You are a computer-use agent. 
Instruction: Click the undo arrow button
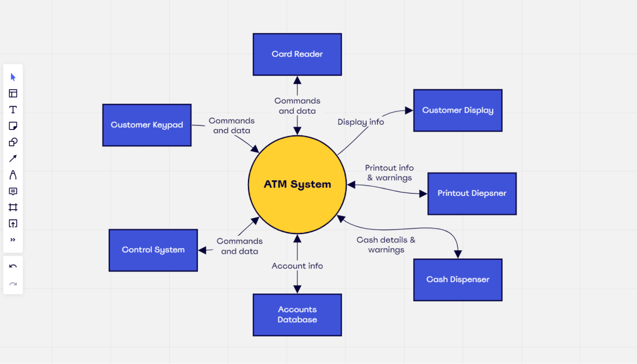(13, 267)
